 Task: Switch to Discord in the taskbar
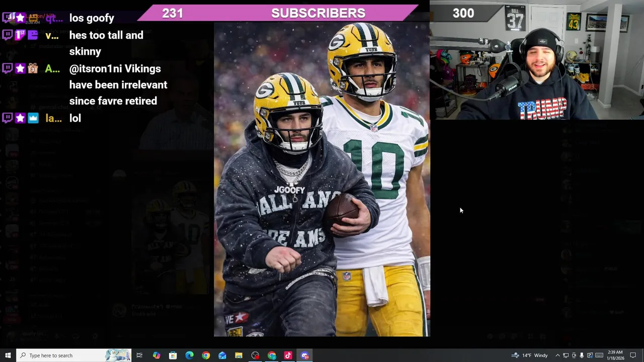coord(305,355)
